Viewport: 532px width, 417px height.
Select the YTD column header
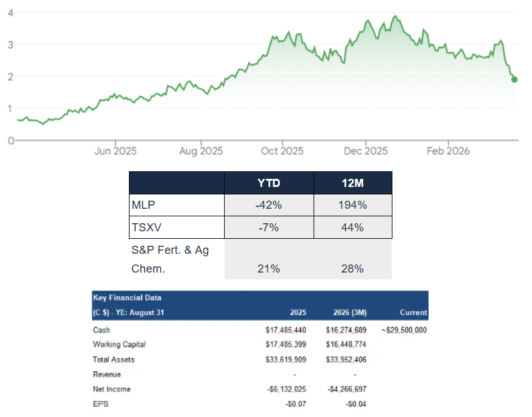268,183
